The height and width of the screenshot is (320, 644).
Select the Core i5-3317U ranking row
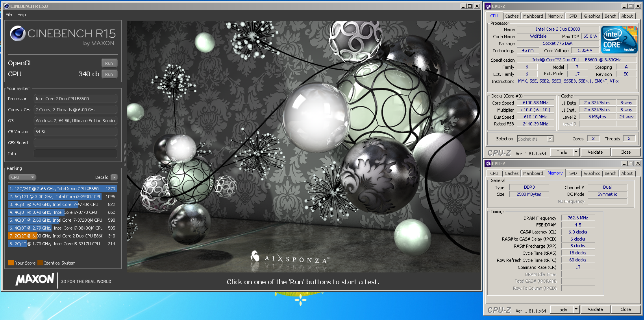click(63, 244)
